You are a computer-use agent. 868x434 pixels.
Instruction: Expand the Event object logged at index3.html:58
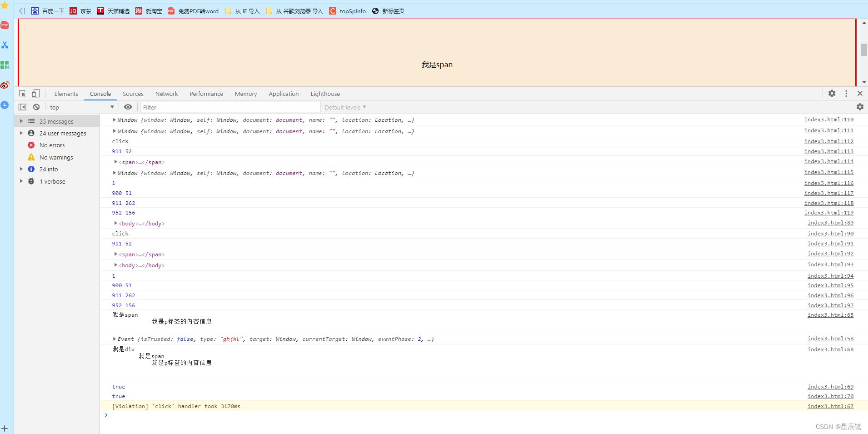coord(115,339)
